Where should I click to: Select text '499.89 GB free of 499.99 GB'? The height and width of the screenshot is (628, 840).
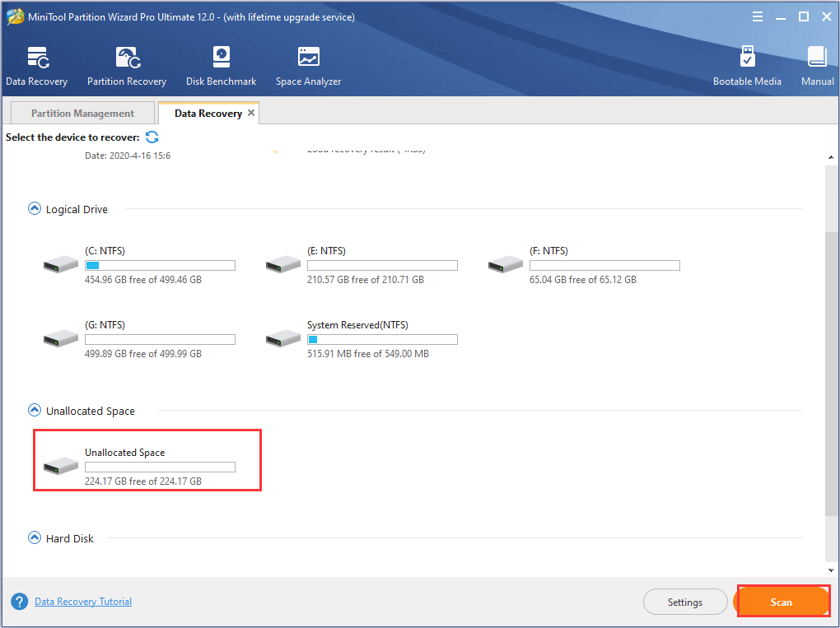coord(143,353)
